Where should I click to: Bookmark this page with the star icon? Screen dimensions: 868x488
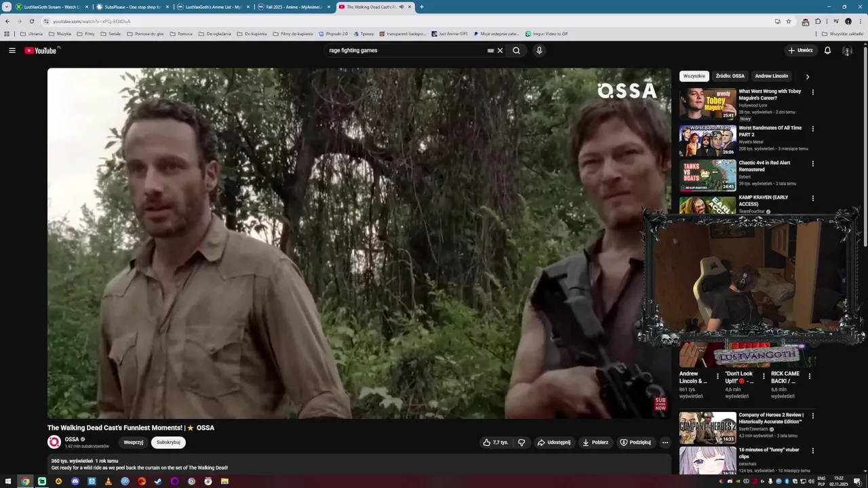click(789, 21)
